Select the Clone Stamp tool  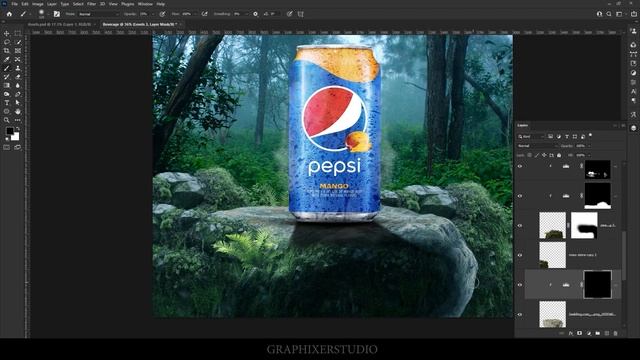pos(18,68)
